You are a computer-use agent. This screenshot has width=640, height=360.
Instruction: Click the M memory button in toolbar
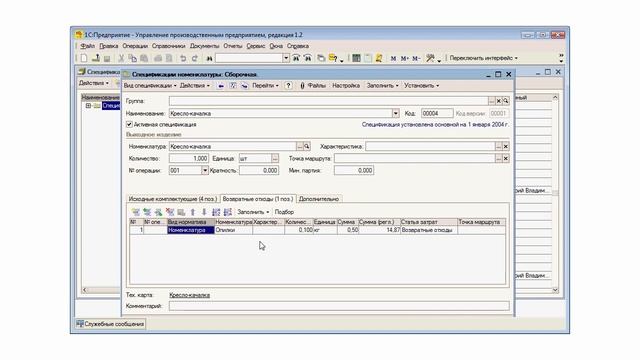(x=393, y=58)
